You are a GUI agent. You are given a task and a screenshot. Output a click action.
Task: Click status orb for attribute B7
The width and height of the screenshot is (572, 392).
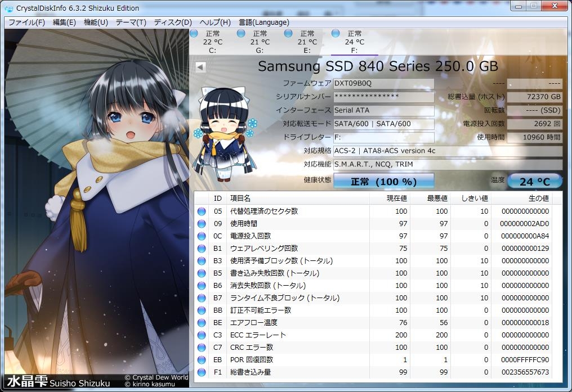tap(202, 298)
